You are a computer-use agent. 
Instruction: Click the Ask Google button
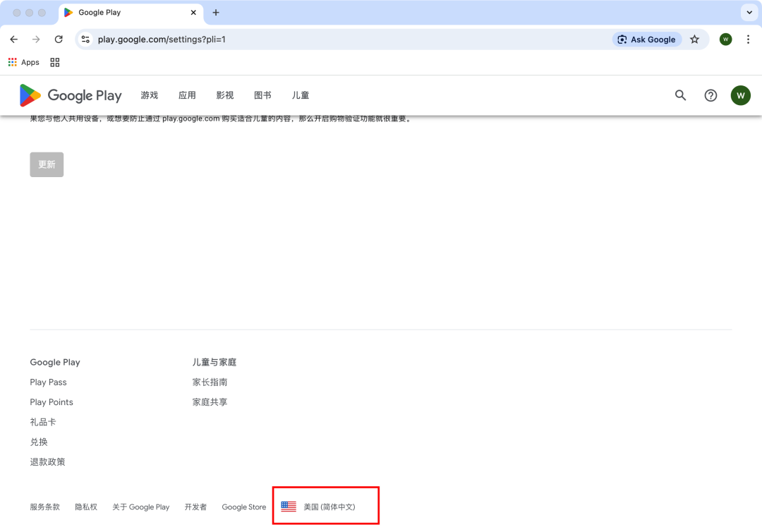tap(646, 40)
